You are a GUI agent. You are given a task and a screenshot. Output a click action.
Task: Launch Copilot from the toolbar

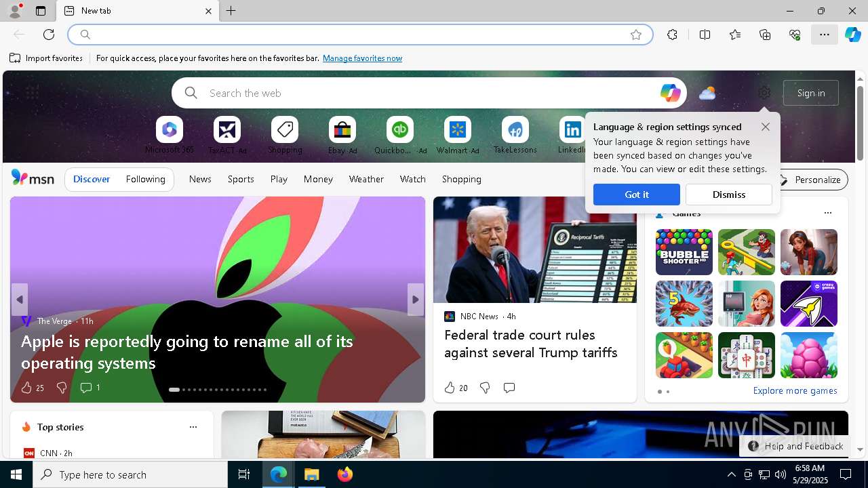[852, 35]
